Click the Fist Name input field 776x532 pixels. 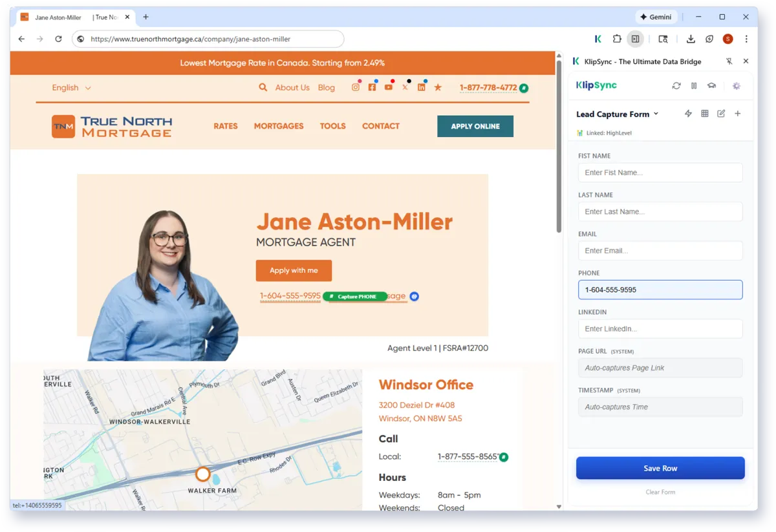[660, 173]
